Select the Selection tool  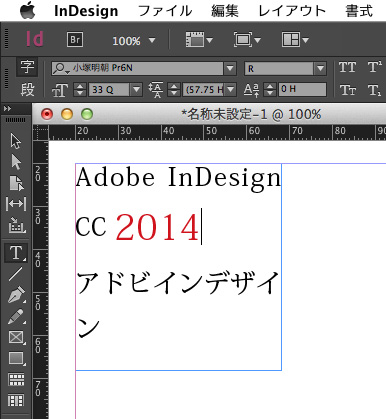(16, 141)
